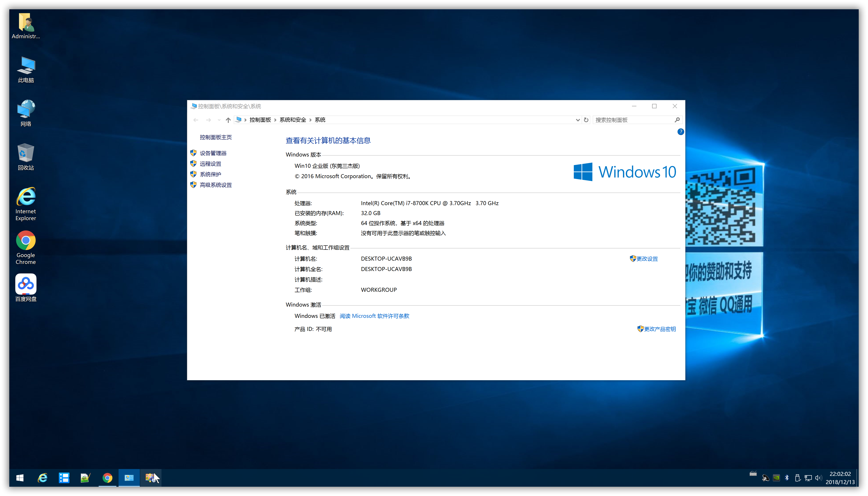868x496 pixels.
Task: Click the forward navigation arrow
Action: tap(209, 120)
